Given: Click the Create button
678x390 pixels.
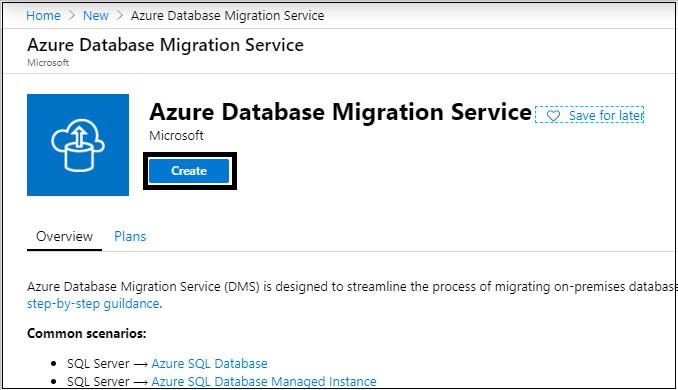Looking at the screenshot, I should [189, 171].
